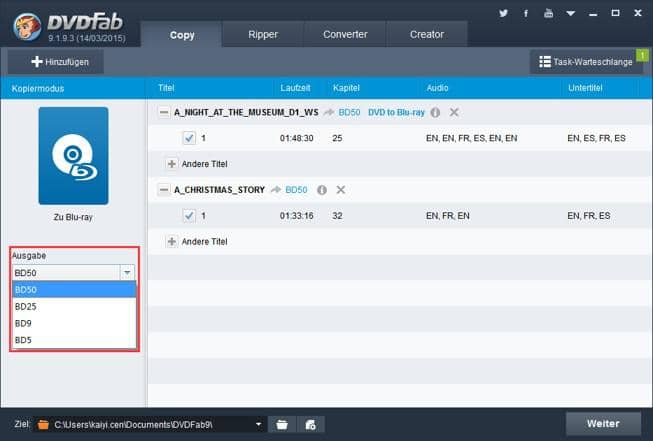Click the Kopiermodus header
Screen dimensions: 653x441
pos(38,88)
